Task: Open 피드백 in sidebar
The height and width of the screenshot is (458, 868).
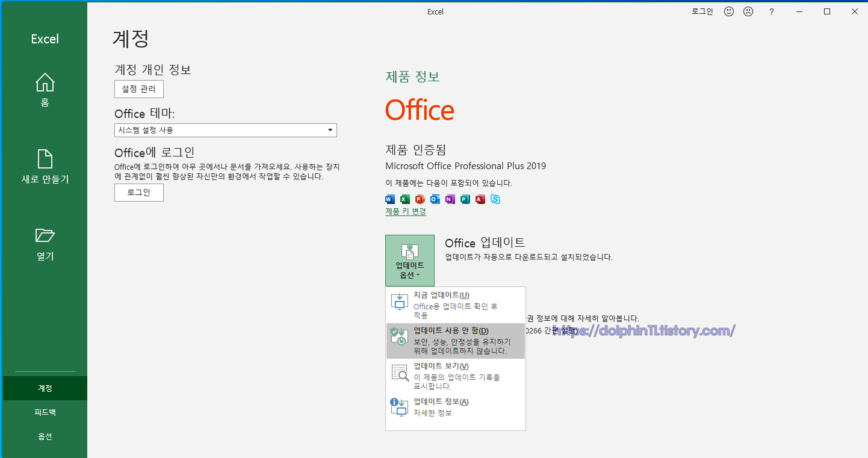Action: 45,412
